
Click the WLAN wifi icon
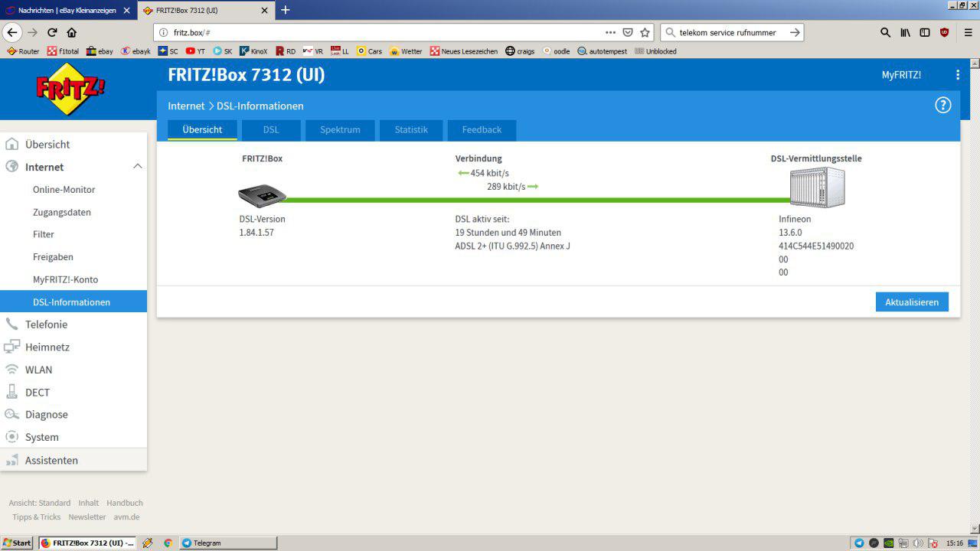[12, 370]
